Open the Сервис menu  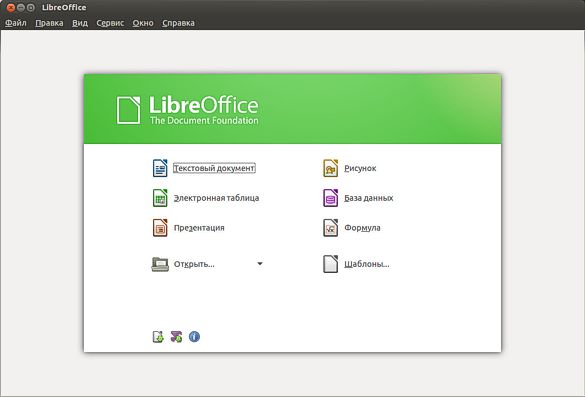pyautogui.click(x=110, y=23)
